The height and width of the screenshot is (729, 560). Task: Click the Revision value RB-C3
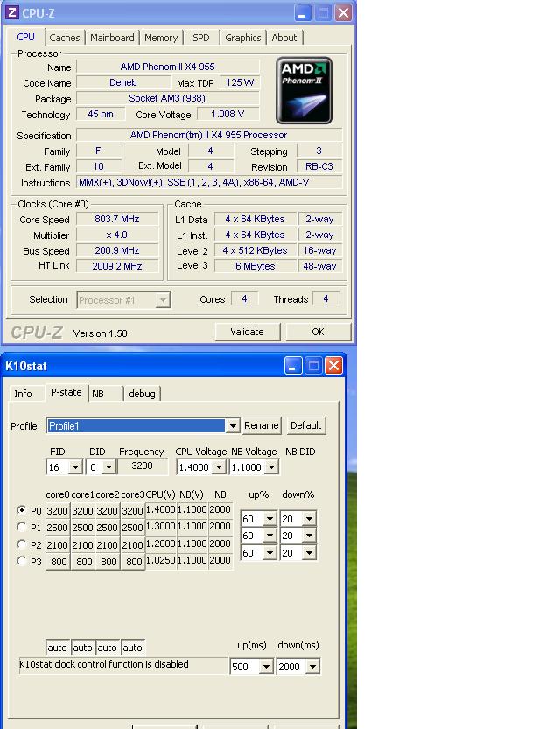[319, 166]
